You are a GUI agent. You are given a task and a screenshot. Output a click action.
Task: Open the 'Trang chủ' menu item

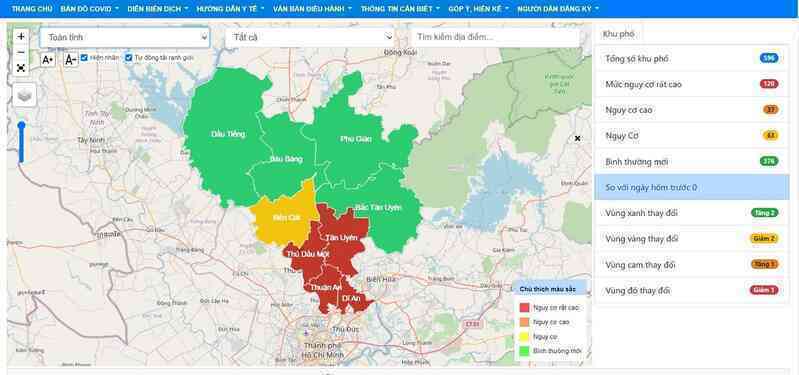click(x=32, y=9)
